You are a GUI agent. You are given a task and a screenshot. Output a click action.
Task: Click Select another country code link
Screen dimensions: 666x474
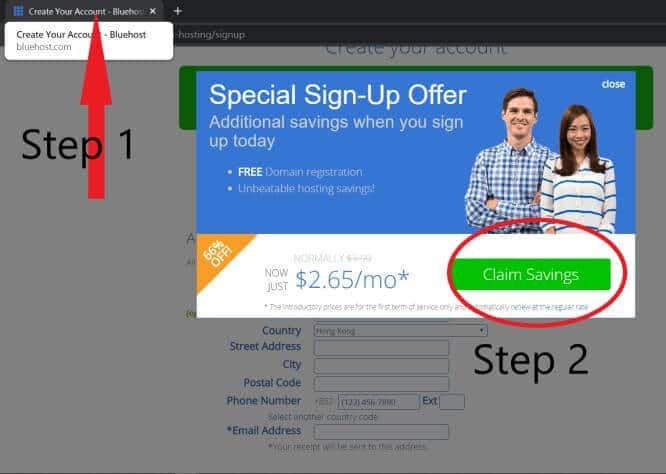(323, 417)
